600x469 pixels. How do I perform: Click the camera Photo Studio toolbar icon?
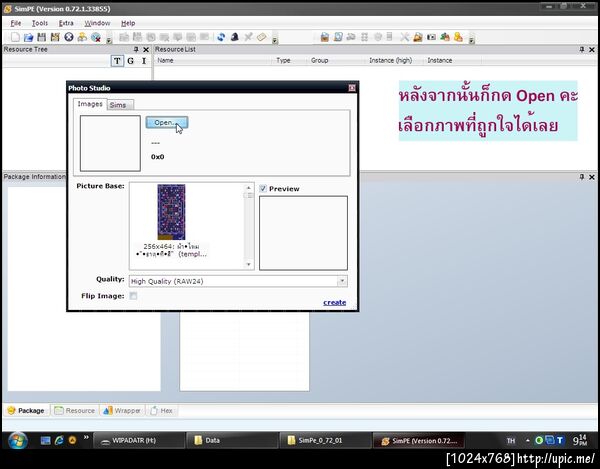[x=431, y=37]
